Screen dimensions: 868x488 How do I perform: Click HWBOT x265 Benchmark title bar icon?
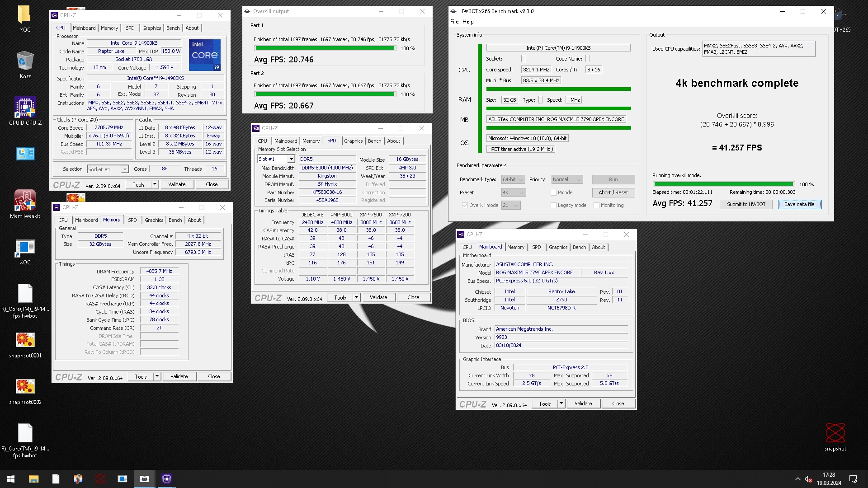coord(453,11)
